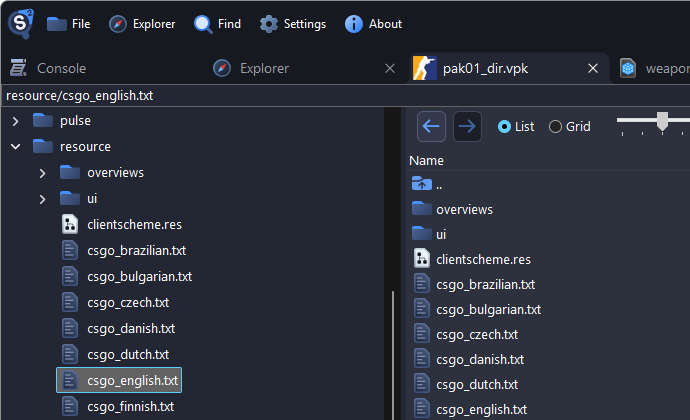
Task: Select the pulse folder in tree
Action: (x=62, y=121)
